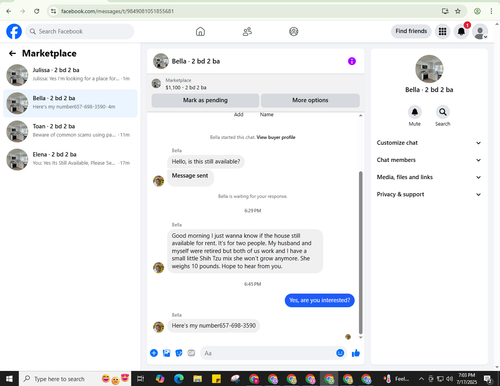Open View buyer profile link
The width and height of the screenshot is (500, 386).
[276, 137]
